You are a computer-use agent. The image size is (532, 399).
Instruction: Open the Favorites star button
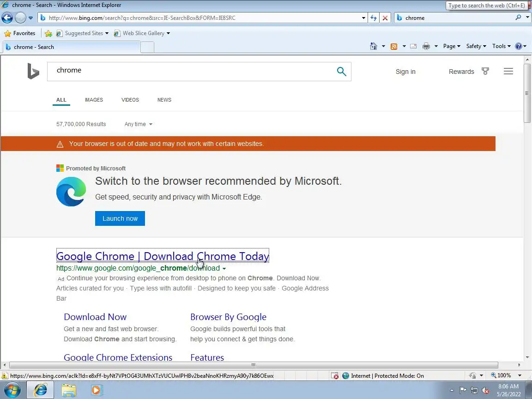[x=20, y=33]
